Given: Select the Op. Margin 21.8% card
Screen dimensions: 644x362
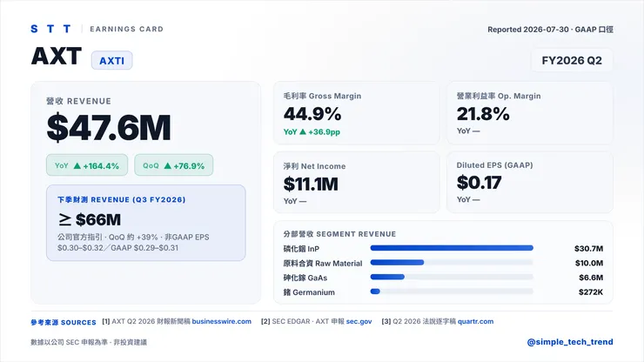Looking at the screenshot, I should pos(530,113).
